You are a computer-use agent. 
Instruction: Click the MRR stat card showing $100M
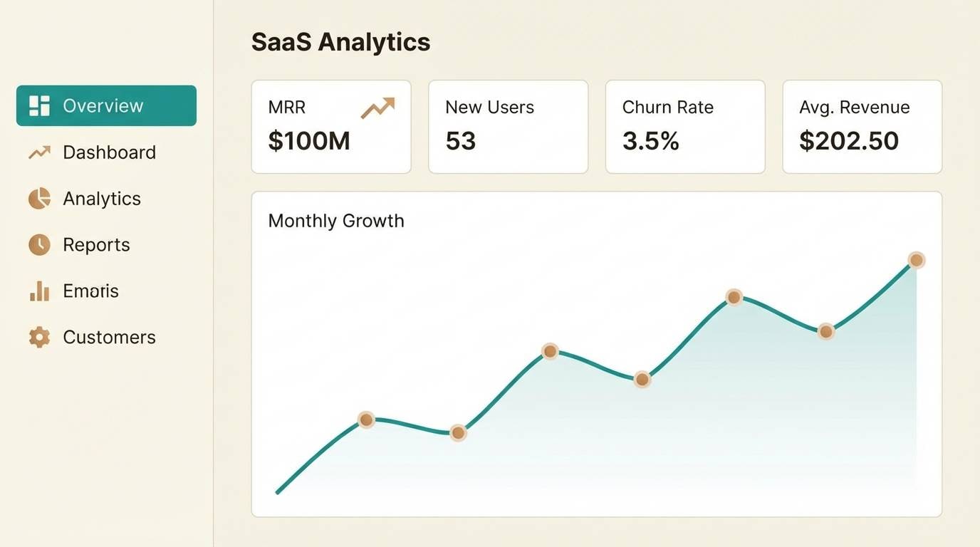(331, 126)
